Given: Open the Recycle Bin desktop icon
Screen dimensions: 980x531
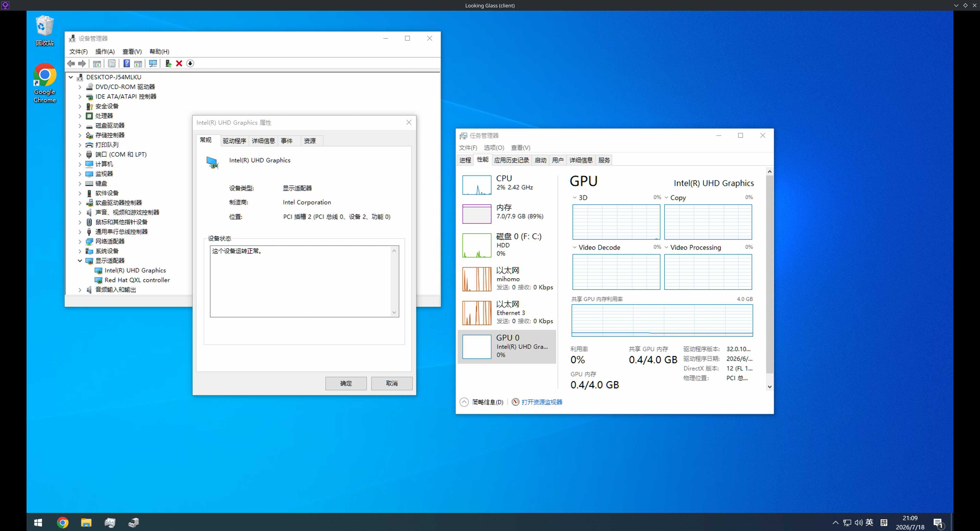Looking at the screenshot, I should (45, 31).
